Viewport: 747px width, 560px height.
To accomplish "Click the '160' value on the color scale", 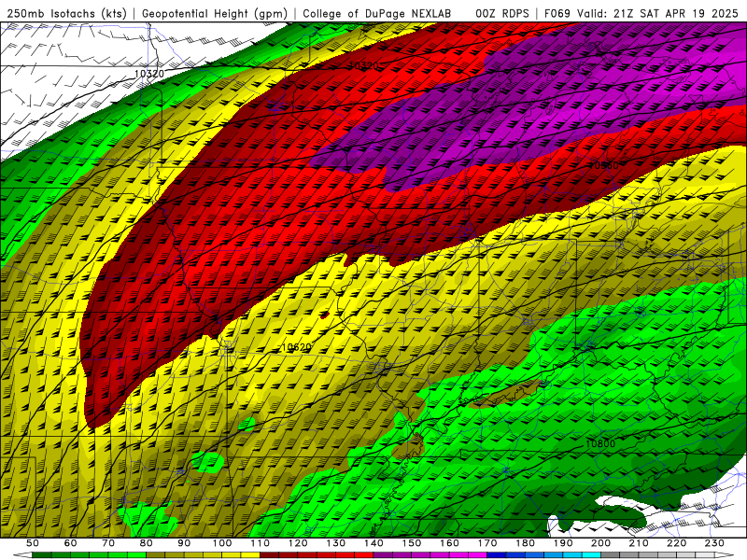I will [449, 543].
